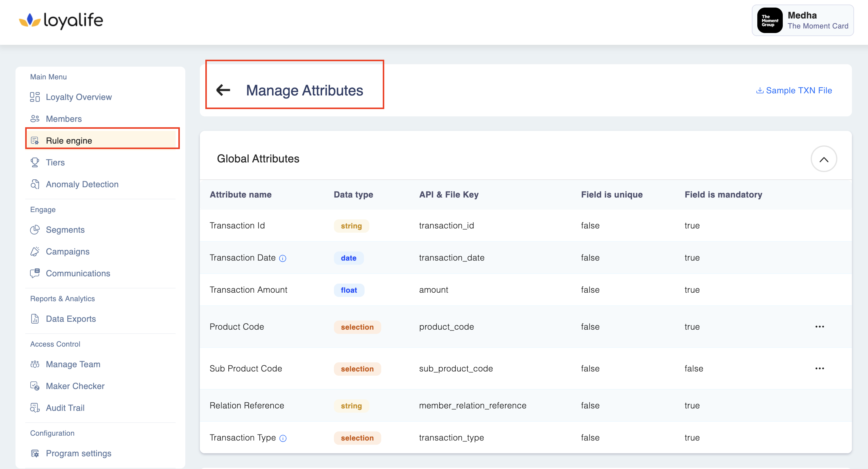Click the Tiers trophy icon
Screen dimensions: 868x469
pos(35,163)
